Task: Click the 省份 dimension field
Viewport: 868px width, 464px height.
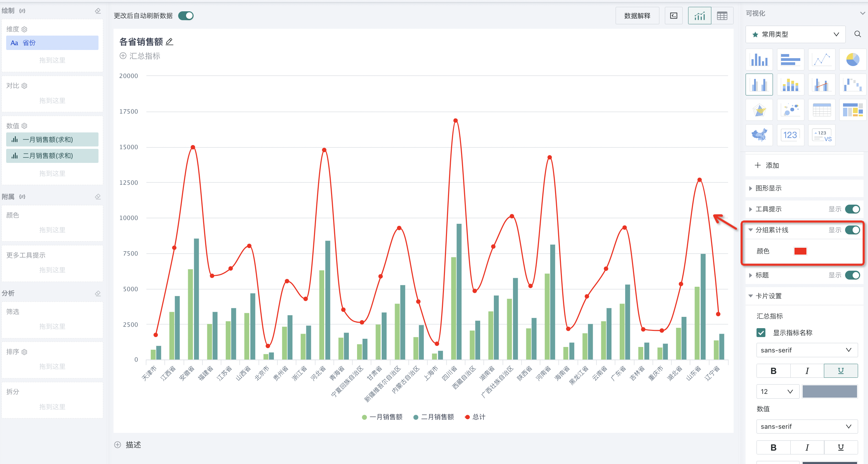Action: pyautogui.click(x=52, y=43)
